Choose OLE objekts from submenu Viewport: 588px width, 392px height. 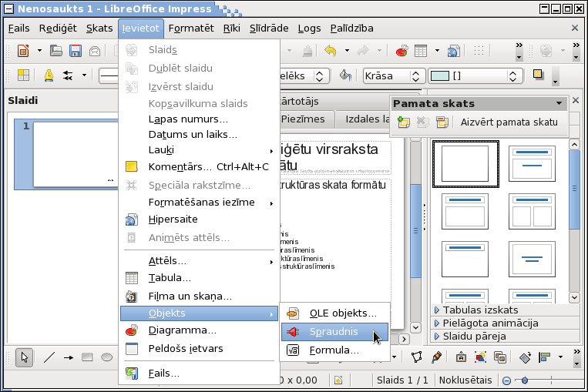coord(334,313)
